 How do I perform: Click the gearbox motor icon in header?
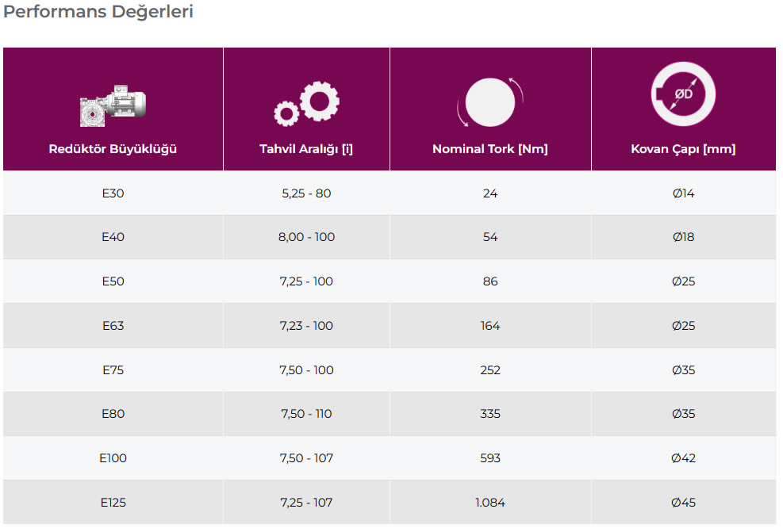coord(114,105)
